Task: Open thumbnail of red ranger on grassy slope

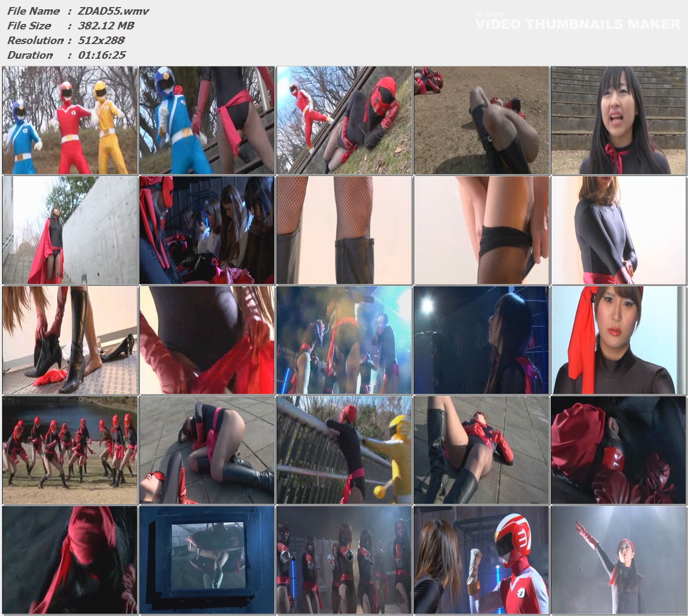Action: tap(344, 120)
